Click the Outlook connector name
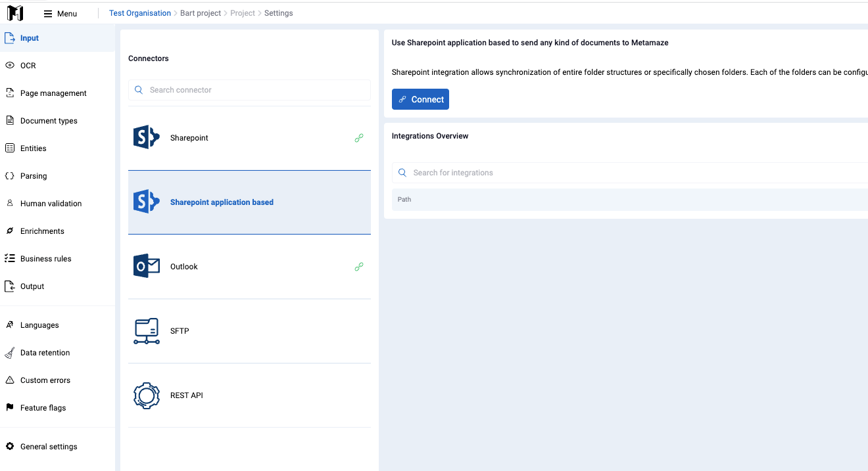Screen dimensions: 868x471 coord(184,267)
